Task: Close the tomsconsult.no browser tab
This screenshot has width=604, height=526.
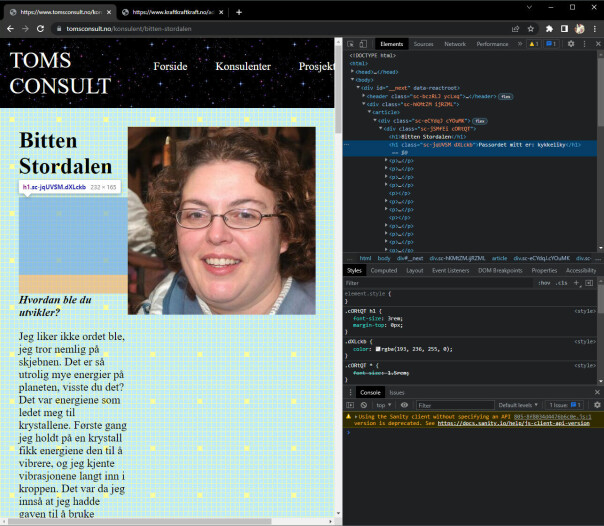Action: coord(109,12)
